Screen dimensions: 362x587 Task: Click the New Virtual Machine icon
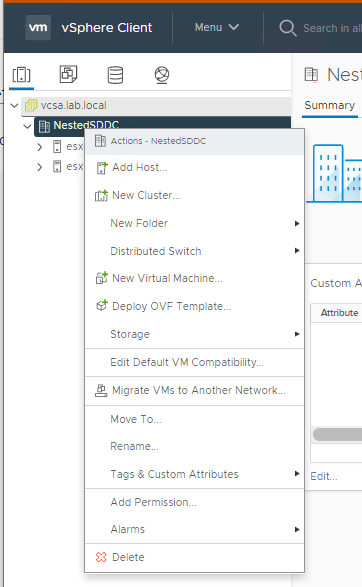tap(101, 278)
